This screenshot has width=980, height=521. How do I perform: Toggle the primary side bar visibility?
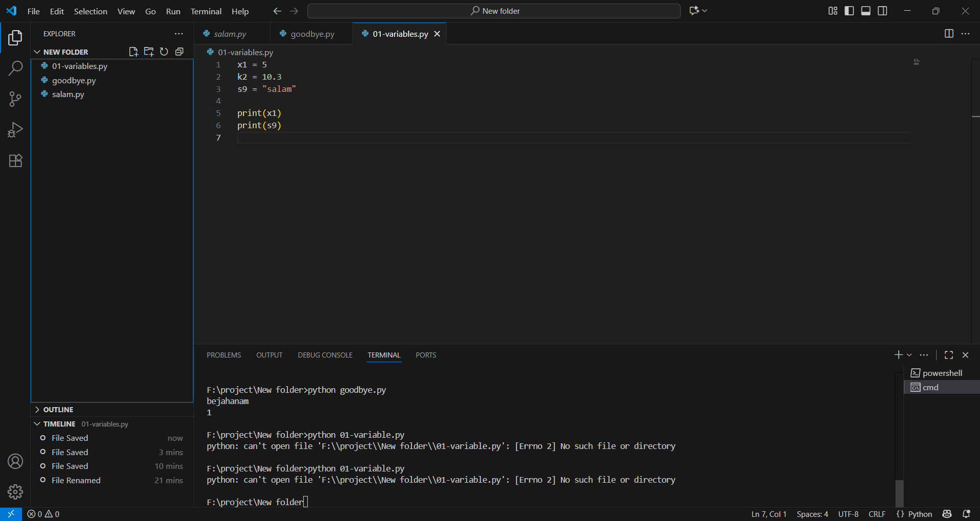[849, 11]
